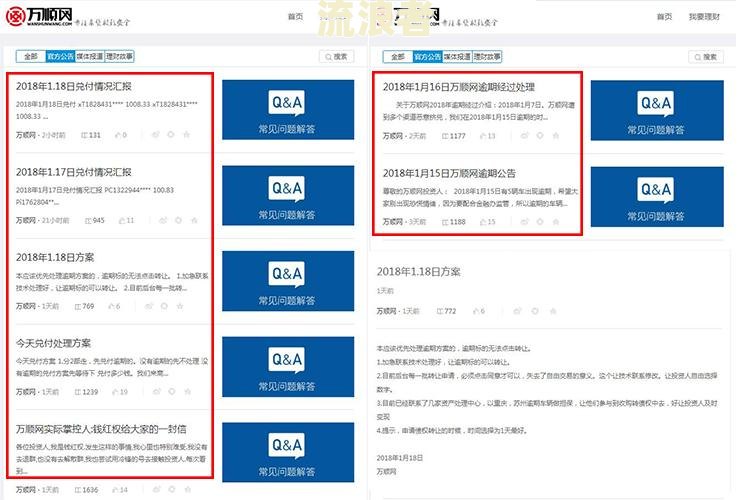This screenshot has width=752, height=500.
Task: Click view count 1636 on 钱红权 letter post
Action: click(86, 490)
